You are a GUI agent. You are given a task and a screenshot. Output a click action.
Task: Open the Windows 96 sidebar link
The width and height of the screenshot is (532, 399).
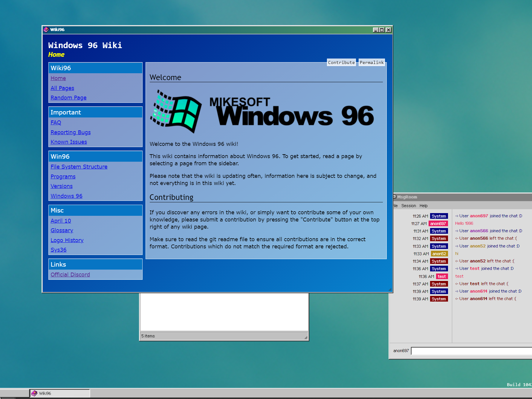[x=66, y=196]
